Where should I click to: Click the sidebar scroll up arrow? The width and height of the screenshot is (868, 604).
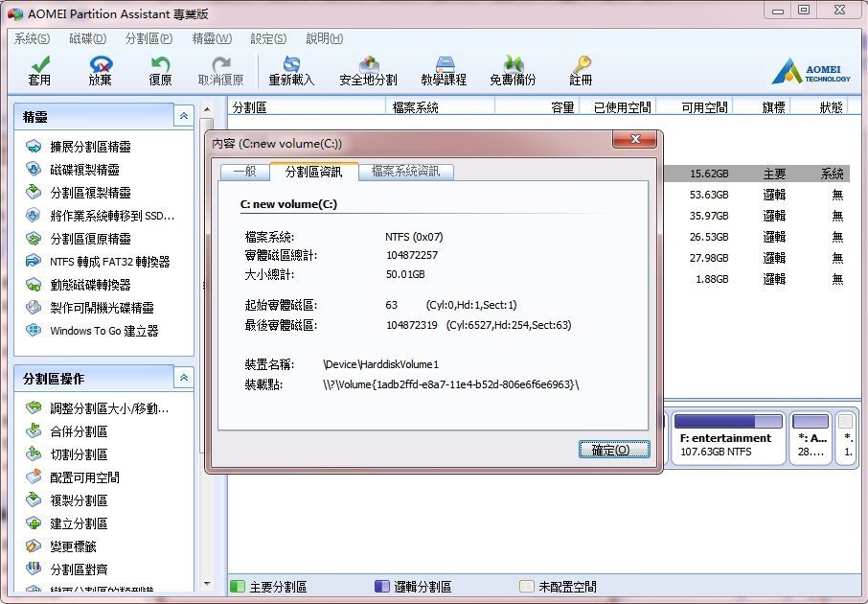(207, 109)
